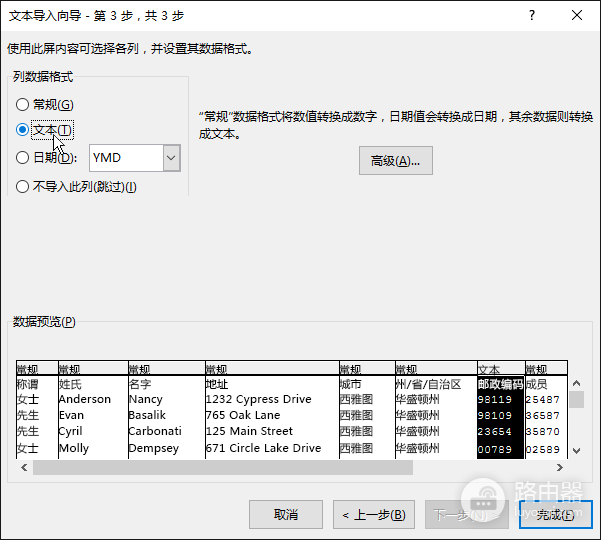Click the postal code 23654 cell
The image size is (601, 540).
494,432
